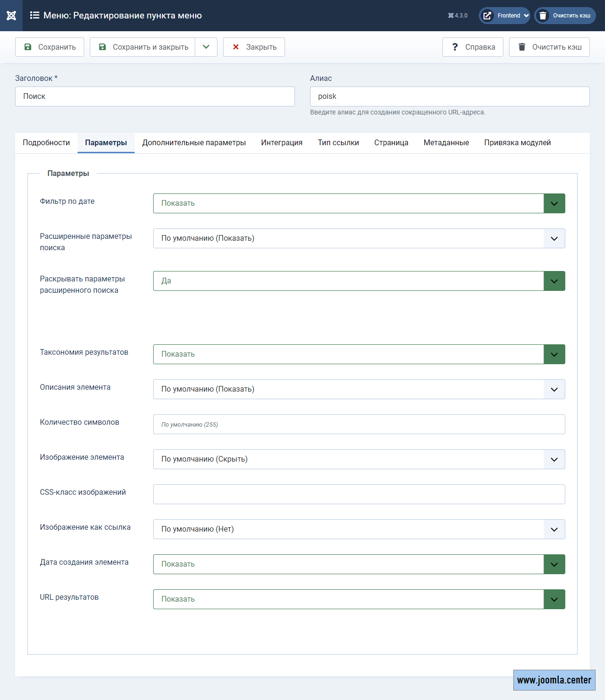The width and height of the screenshot is (605, 700).
Task: Click the Алиас input field
Action: coord(449,96)
